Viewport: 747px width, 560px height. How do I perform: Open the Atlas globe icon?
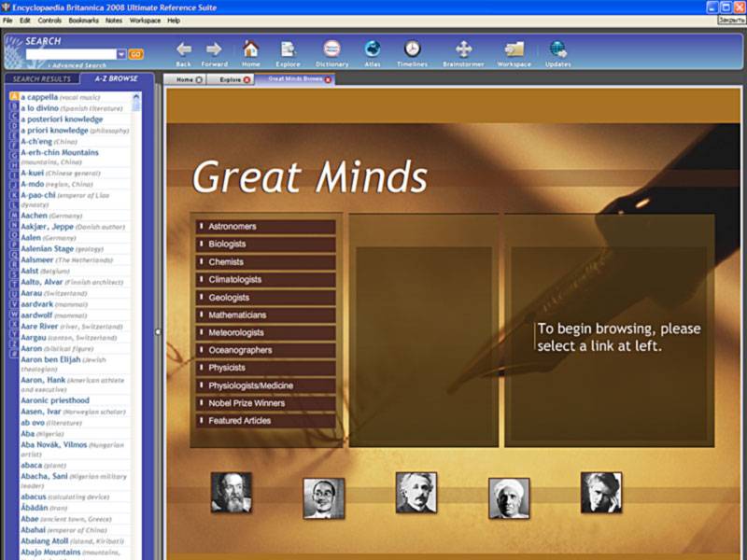[373, 49]
